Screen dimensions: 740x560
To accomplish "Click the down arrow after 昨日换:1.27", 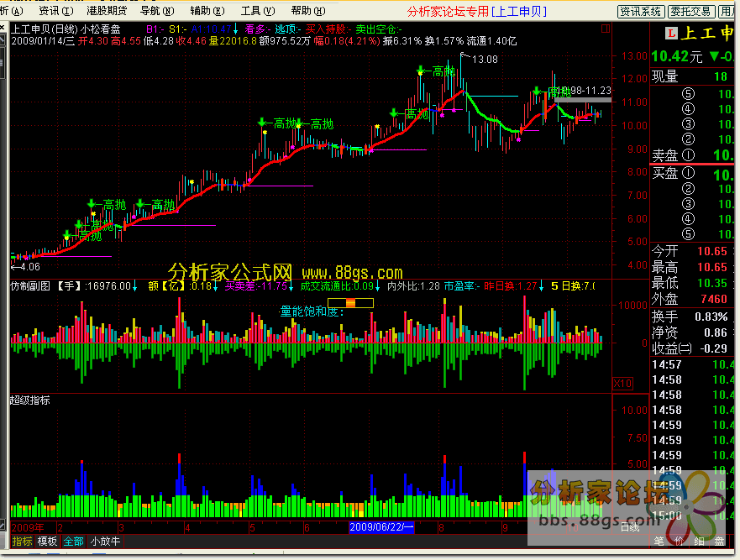I will (x=541, y=286).
